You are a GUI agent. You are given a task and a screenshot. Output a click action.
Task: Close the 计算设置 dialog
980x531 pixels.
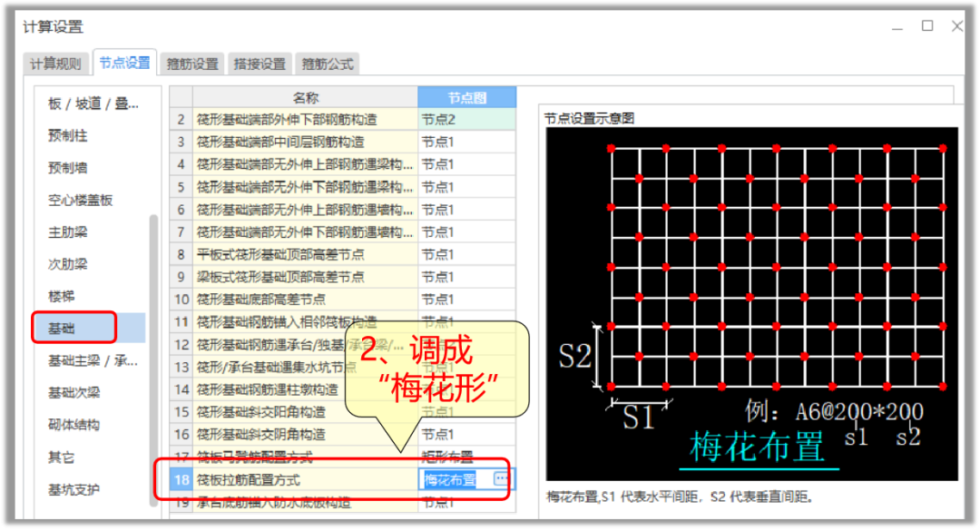coord(957,26)
